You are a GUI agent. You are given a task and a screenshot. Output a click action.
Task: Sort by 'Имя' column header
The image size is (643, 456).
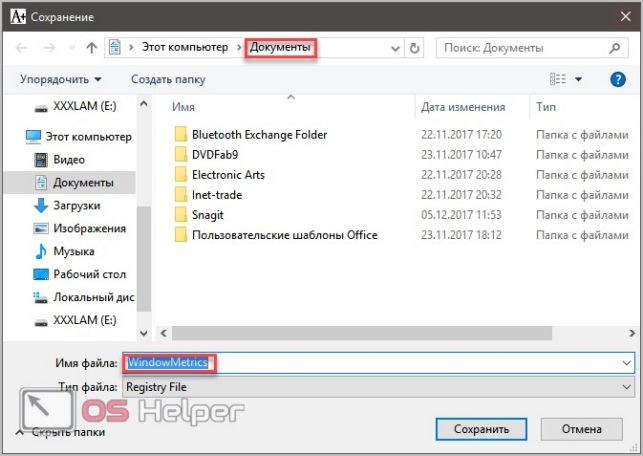(x=183, y=107)
